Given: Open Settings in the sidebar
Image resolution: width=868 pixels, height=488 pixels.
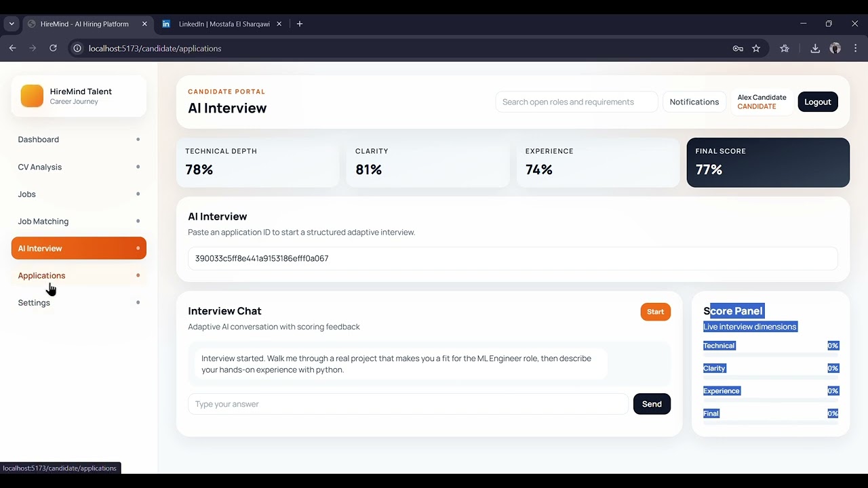Looking at the screenshot, I should tap(79, 302).
